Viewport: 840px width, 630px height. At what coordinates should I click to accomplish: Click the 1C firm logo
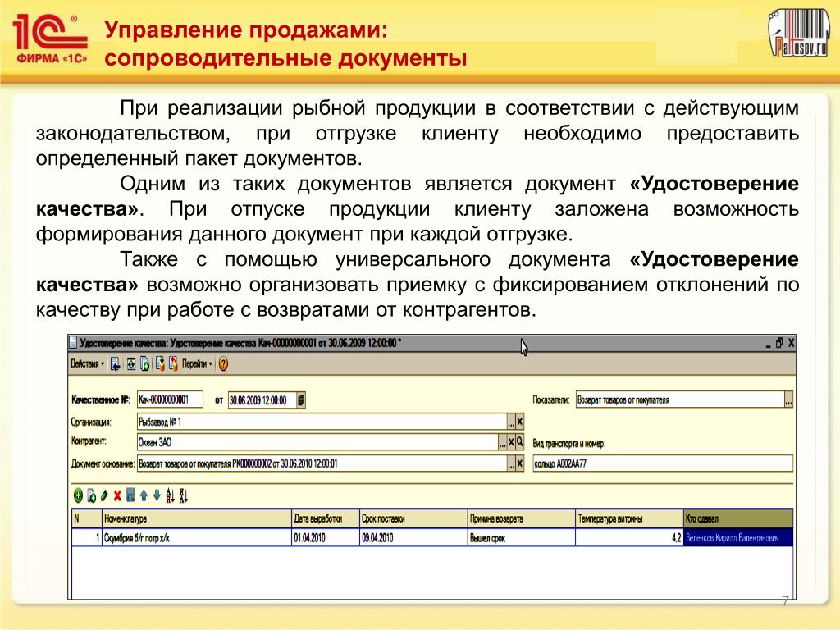[x=50, y=39]
